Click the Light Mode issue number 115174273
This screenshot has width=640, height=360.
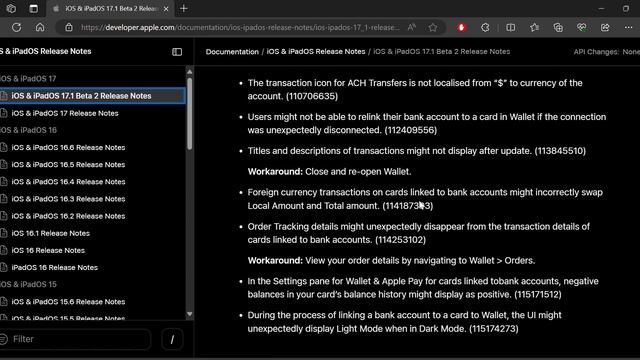coord(493,329)
